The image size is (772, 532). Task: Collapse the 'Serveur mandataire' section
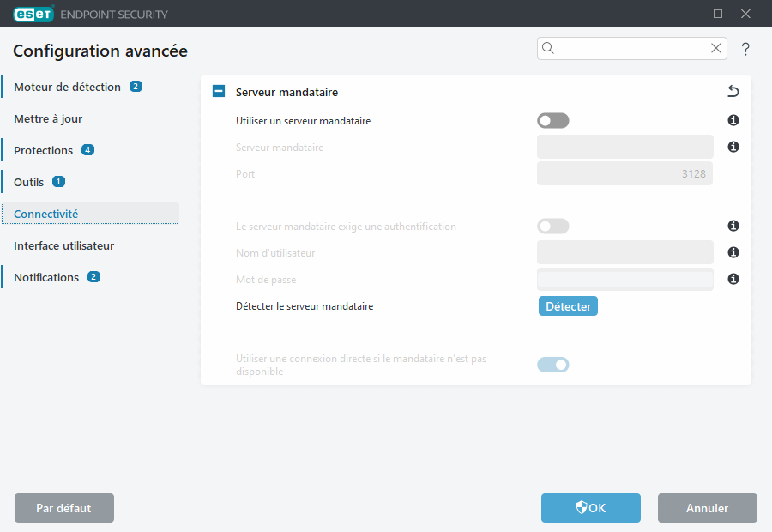coord(218,91)
